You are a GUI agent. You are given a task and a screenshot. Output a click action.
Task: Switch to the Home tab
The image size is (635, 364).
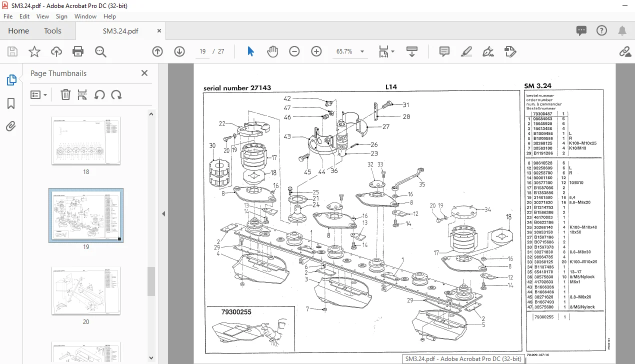[x=18, y=31]
